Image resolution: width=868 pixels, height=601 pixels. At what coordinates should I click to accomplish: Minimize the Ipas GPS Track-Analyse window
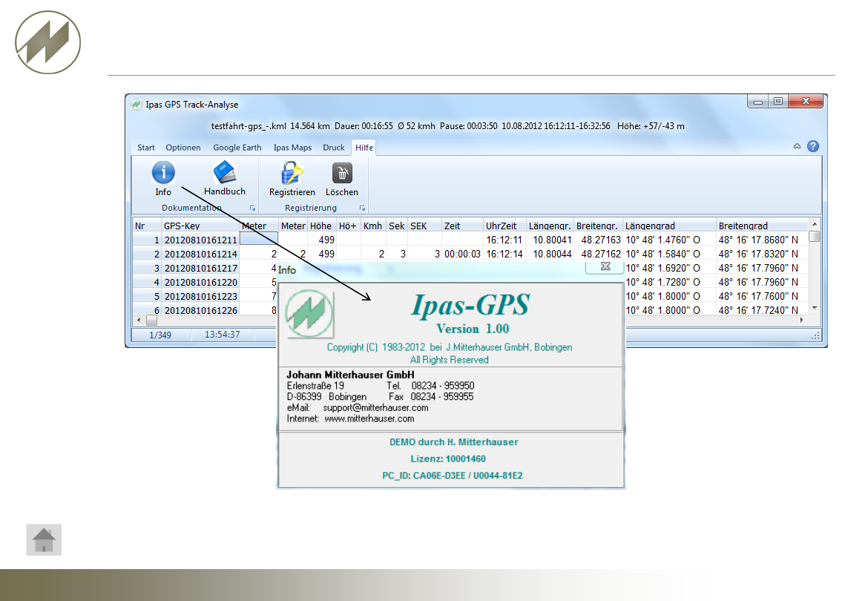(x=758, y=101)
